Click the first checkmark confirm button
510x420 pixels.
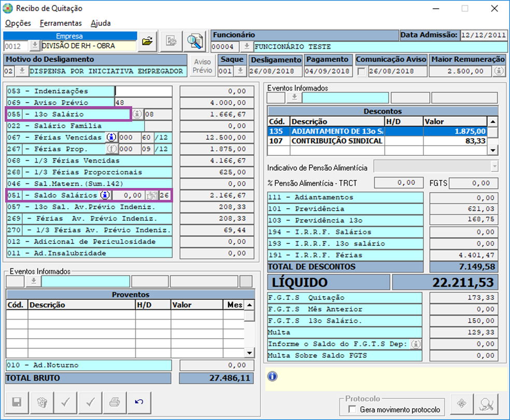(x=65, y=402)
